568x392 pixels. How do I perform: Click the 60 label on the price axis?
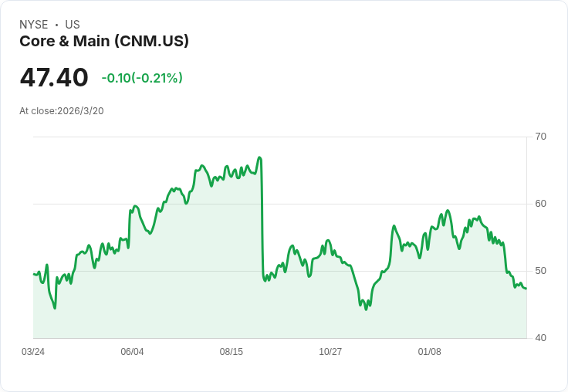tap(540, 204)
